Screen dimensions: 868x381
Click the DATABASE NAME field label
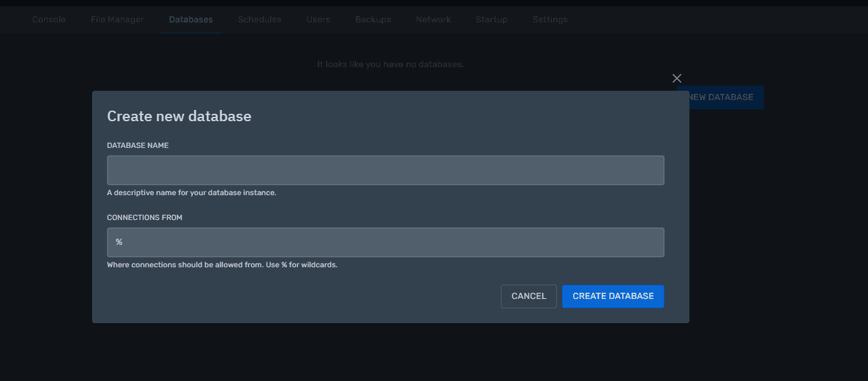click(138, 145)
